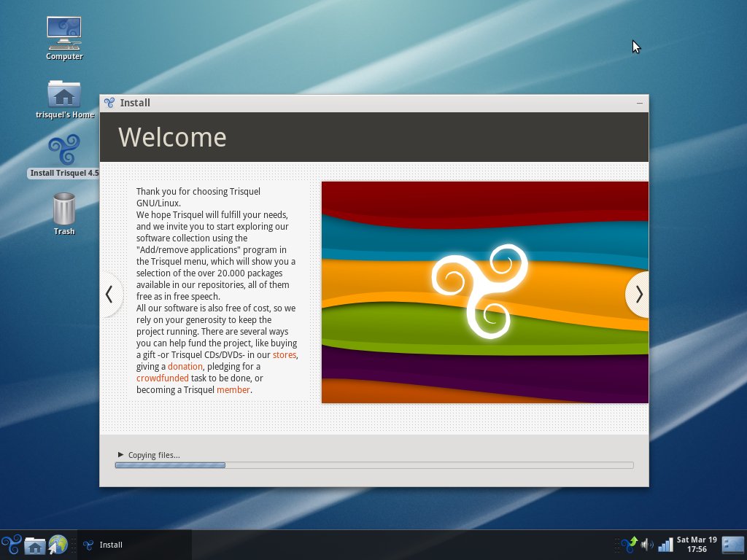This screenshot has width=747, height=560.
Task: Open the update notifier tray icon
Action: coord(630,544)
